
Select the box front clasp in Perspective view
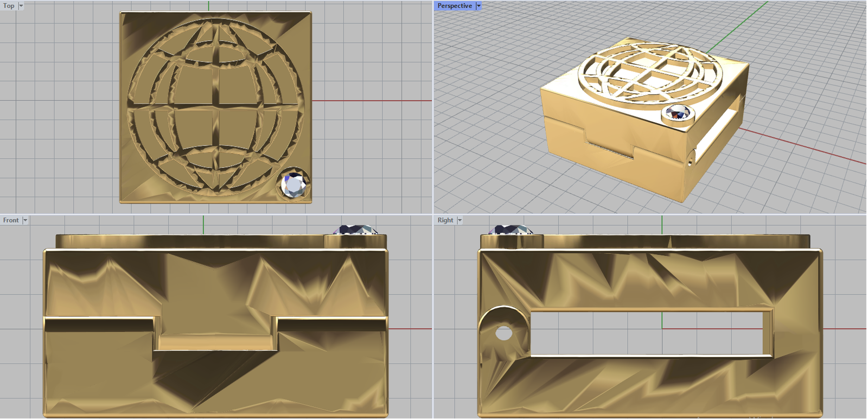pos(610,144)
